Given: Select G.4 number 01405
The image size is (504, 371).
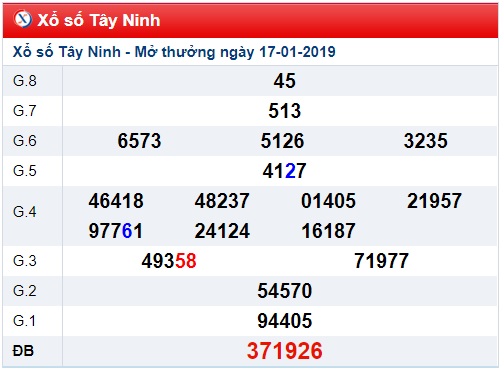Looking at the screenshot, I should (328, 201).
